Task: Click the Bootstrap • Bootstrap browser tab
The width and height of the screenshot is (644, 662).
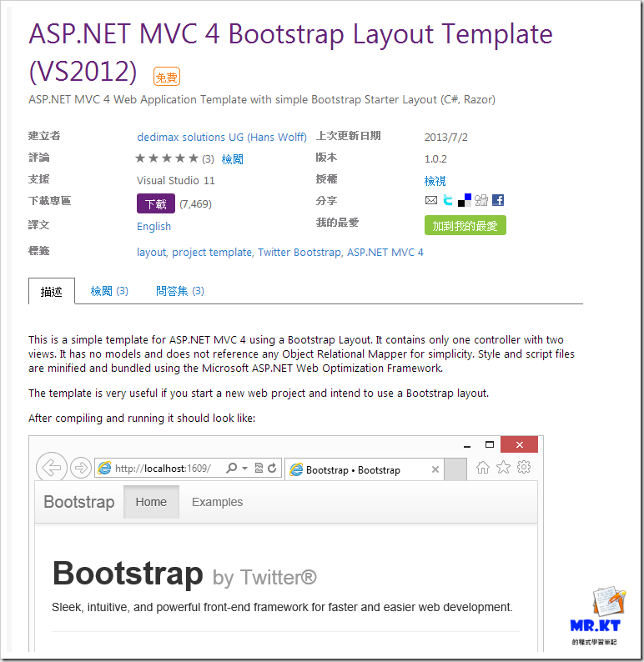Action: (x=365, y=469)
